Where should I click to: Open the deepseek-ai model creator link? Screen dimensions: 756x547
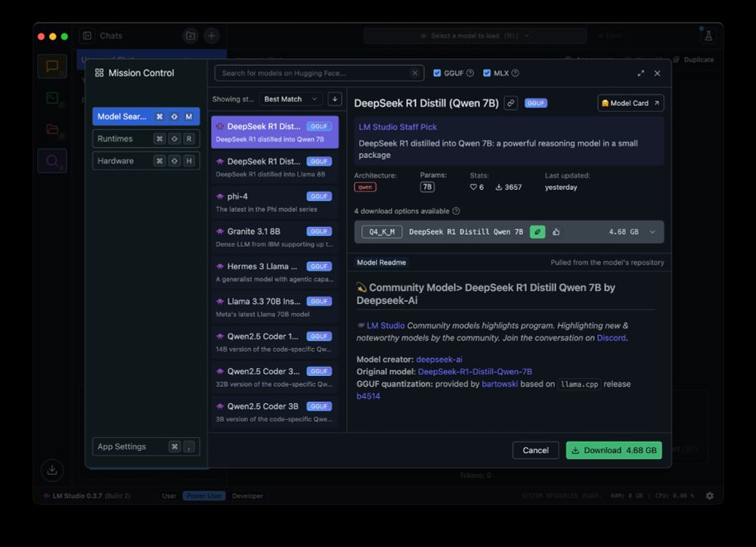tap(438, 359)
